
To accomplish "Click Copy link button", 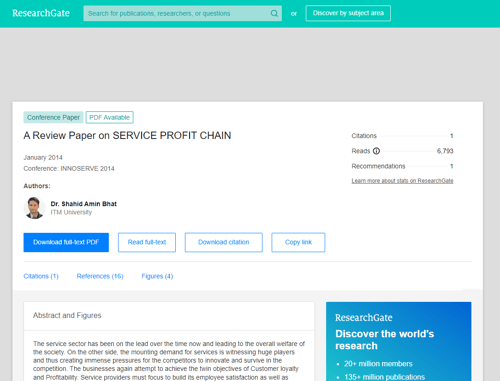I will [x=298, y=242].
